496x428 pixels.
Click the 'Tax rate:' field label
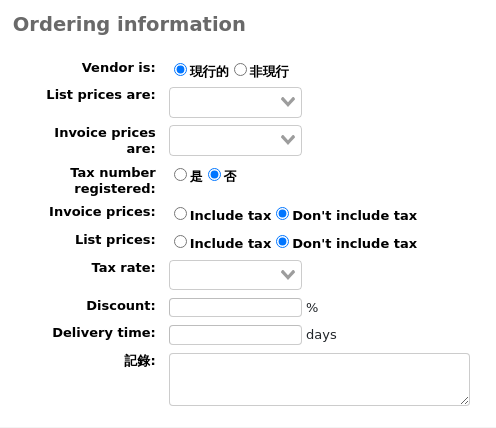124,268
